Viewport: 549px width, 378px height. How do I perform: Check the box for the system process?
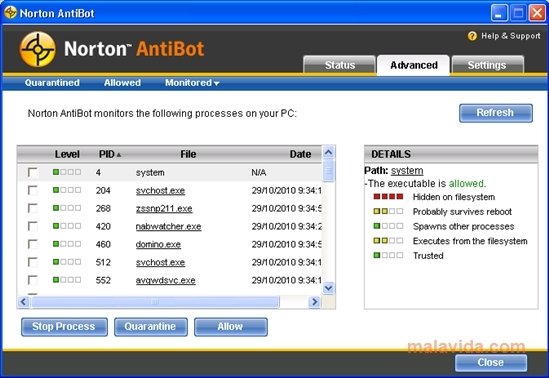[33, 172]
